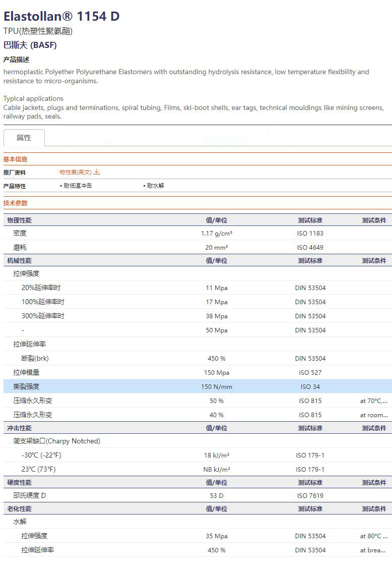Screen dimensions: 392x569
Task: Click the 150 N/mm tear strength value
Action: [x=217, y=387]
